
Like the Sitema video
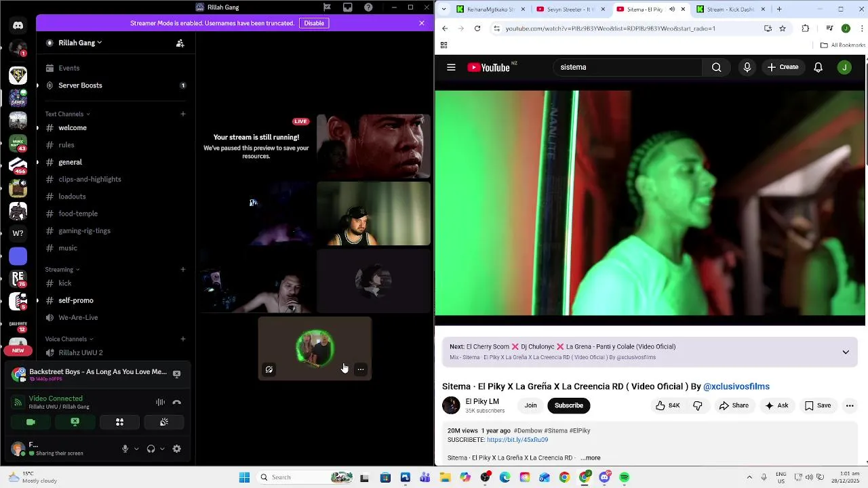coord(667,405)
